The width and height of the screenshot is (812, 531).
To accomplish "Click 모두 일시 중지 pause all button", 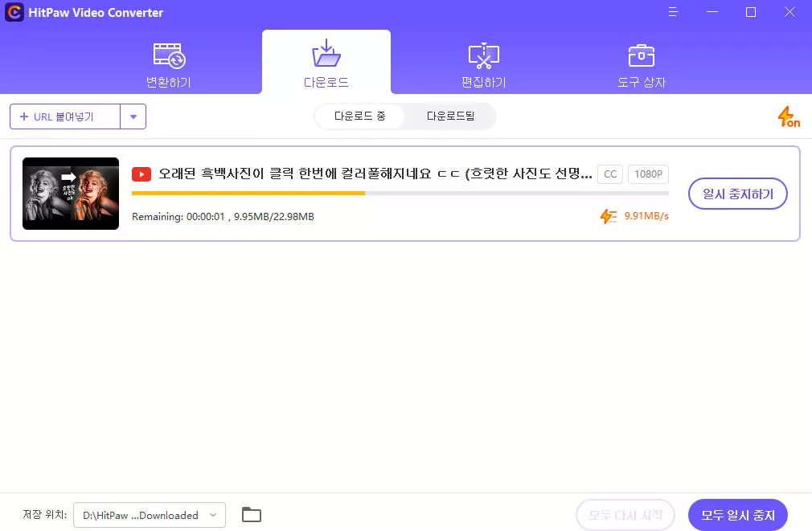I will [737, 515].
